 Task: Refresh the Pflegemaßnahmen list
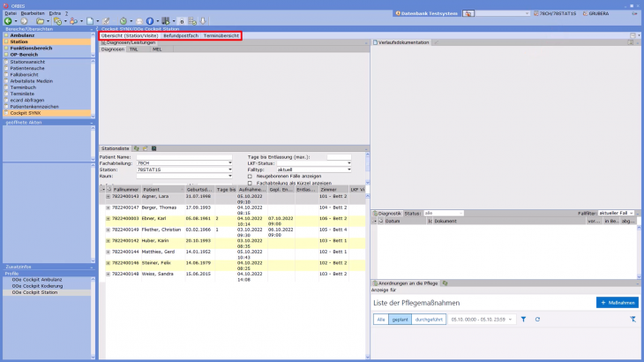tap(537, 319)
